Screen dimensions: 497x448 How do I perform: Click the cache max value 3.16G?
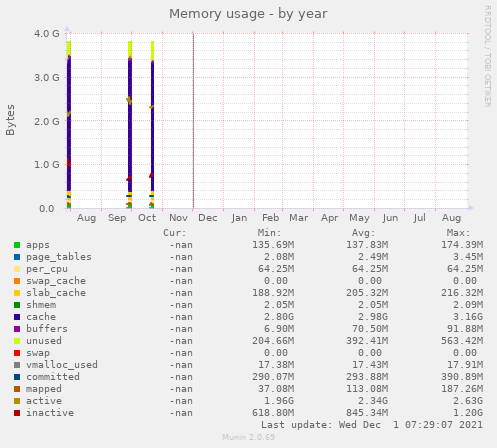pyautogui.click(x=468, y=317)
